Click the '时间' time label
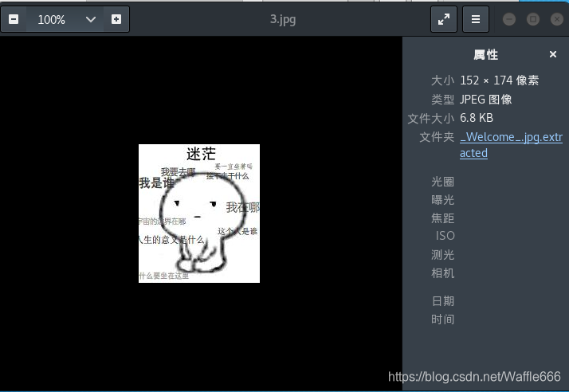This screenshot has height=392, width=569. coord(443,319)
